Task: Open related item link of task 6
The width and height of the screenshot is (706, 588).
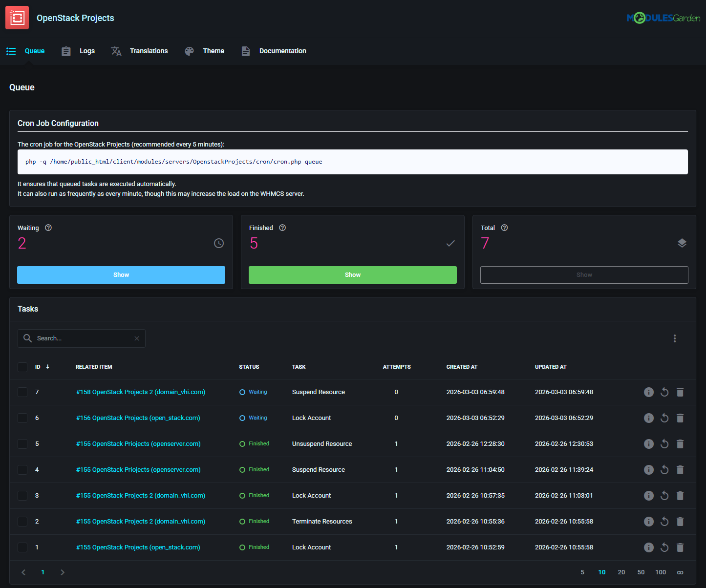Action: (138, 418)
